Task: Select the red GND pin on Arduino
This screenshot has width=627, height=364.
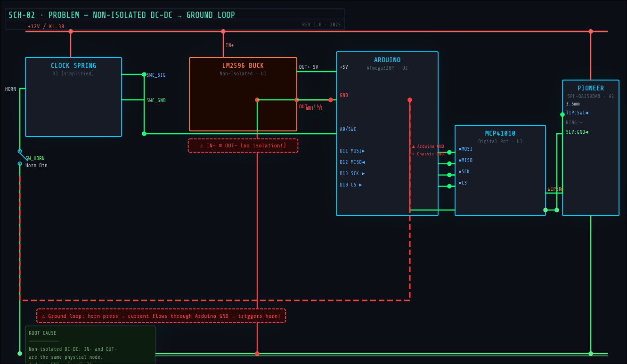Action: (344, 96)
